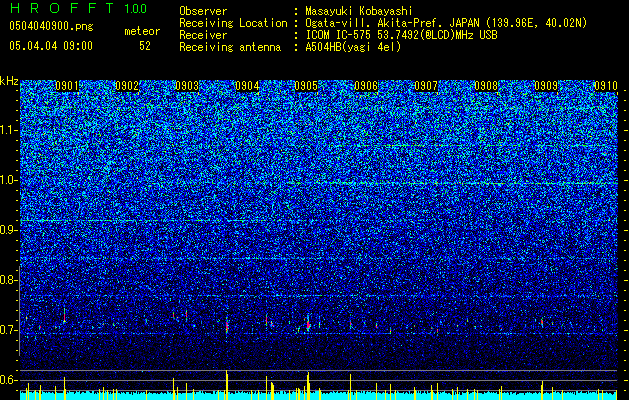Screen dimensions: 629x400
Task: Click the meteor count 52
Action: pos(145,46)
